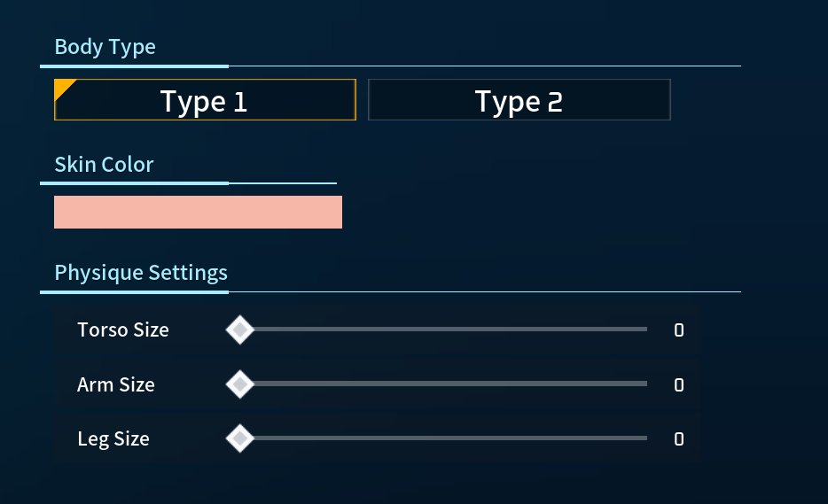The height and width of the screenshot is (504, 828).
Task: Click the Skin Color section header
Action: click(x=104, y=165)
